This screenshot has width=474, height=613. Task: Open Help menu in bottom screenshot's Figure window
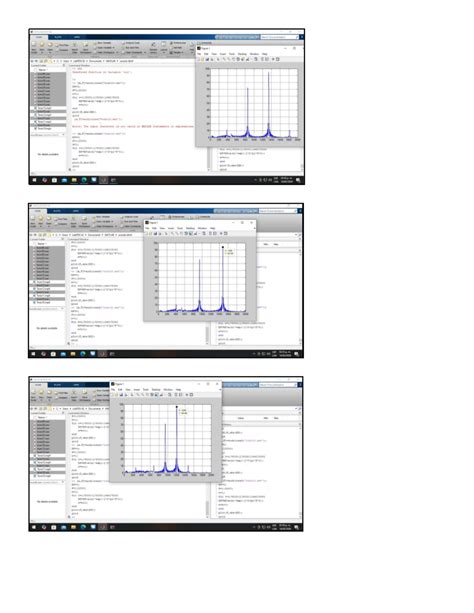pos(178,390)
